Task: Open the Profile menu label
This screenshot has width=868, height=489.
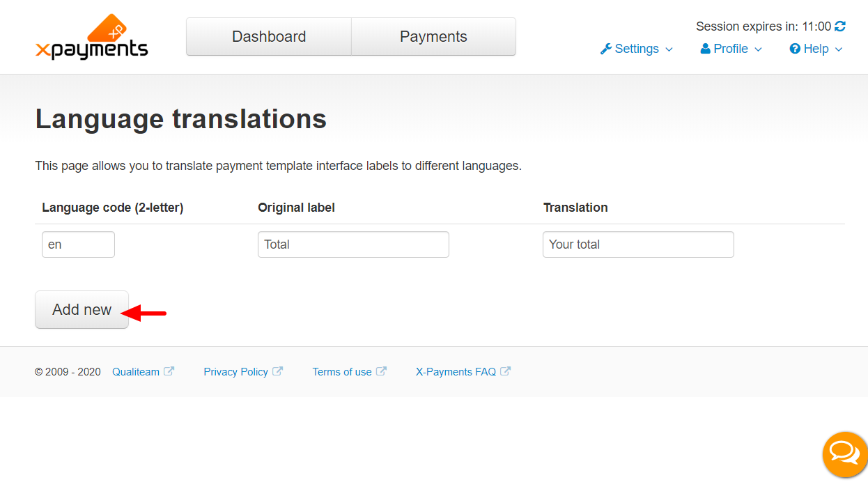Action: pyautogui.click(x=731, y=49)
